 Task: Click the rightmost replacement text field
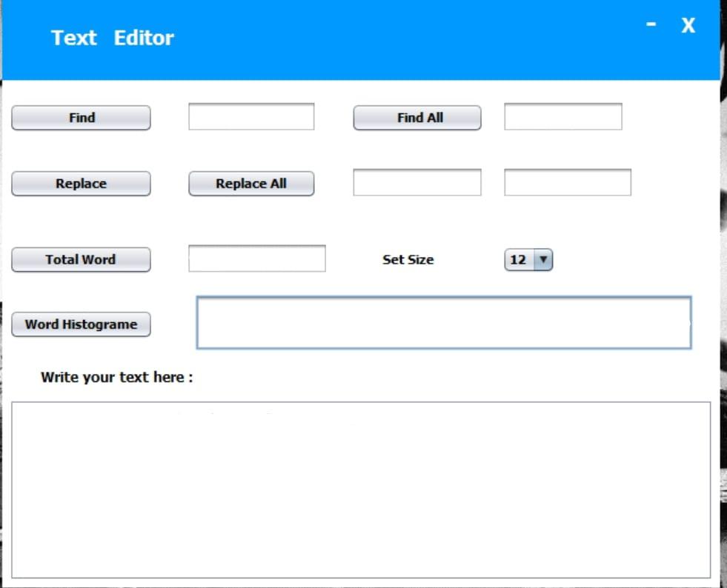(567, 182)
